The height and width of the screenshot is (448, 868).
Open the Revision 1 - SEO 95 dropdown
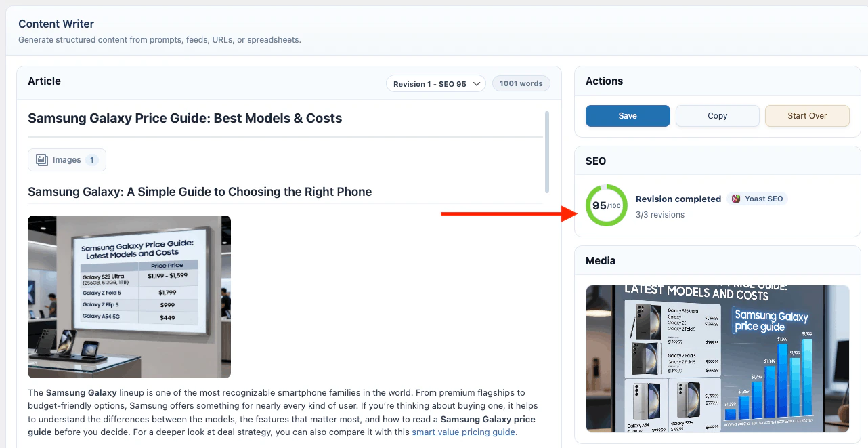(436, 83)
